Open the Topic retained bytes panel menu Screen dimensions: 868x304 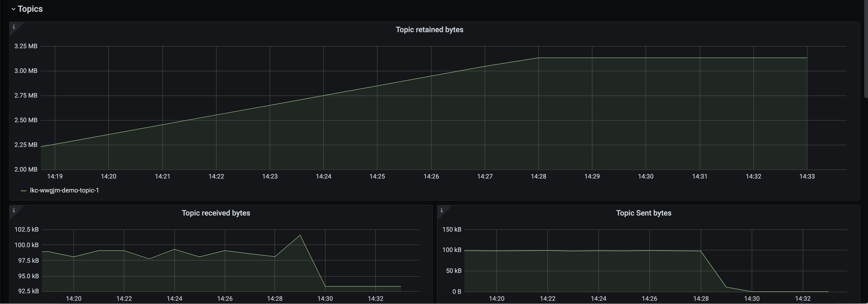coord(429,30)
